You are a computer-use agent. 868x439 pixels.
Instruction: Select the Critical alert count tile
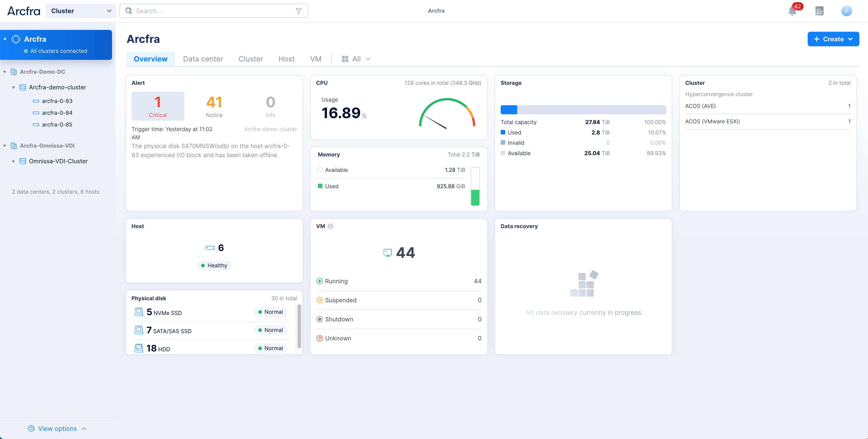(x=158, y=106)
